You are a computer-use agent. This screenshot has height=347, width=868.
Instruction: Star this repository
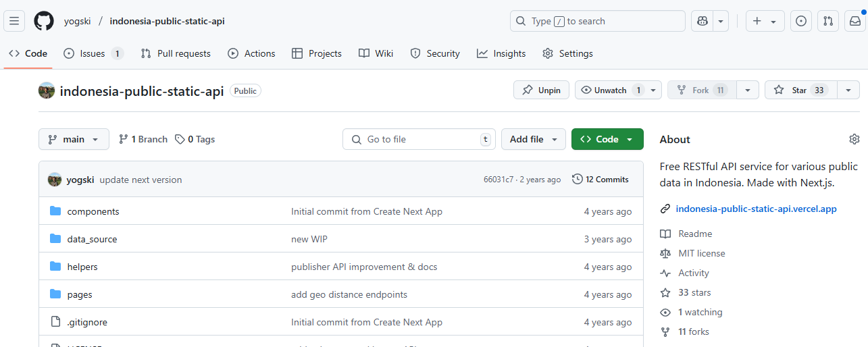pyautogui.click(x=800, y=90)
